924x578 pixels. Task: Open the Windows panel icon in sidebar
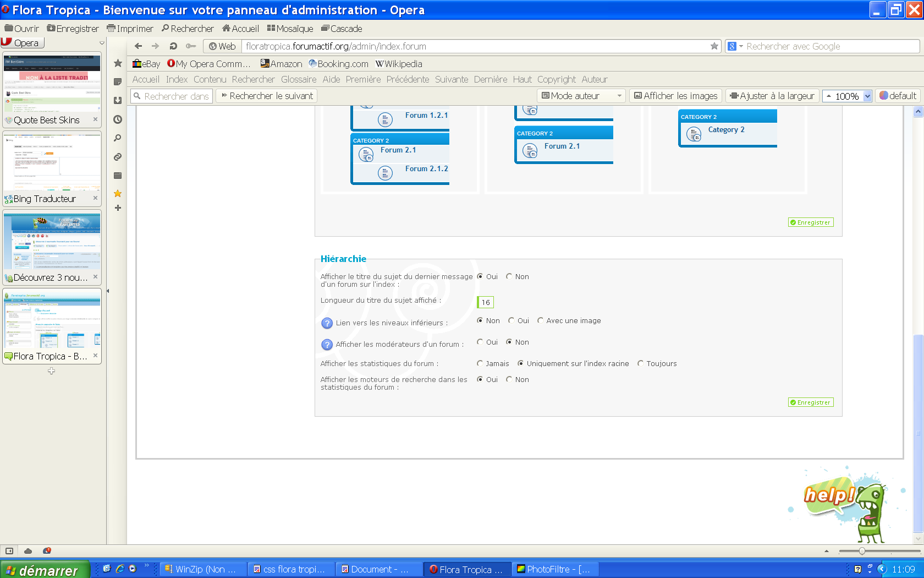click(118, 176)
